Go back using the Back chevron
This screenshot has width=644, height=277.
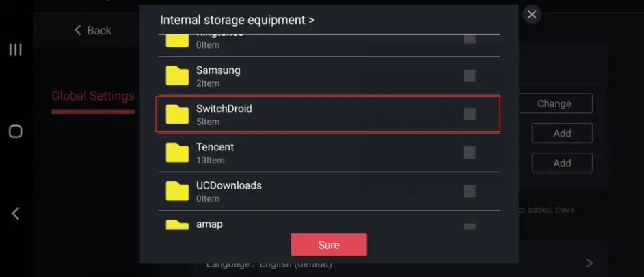point(92,30)
